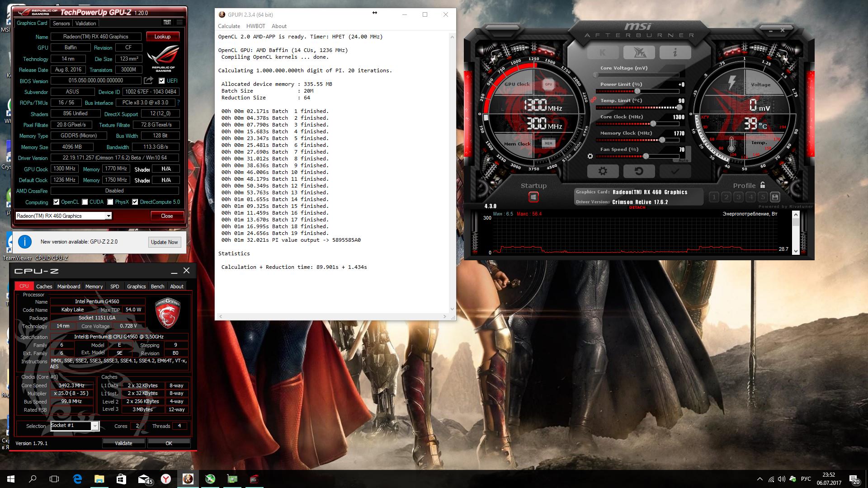Click GPU chip icon on clock gauge
Screen dimensions: 868x488
point(548,84)
